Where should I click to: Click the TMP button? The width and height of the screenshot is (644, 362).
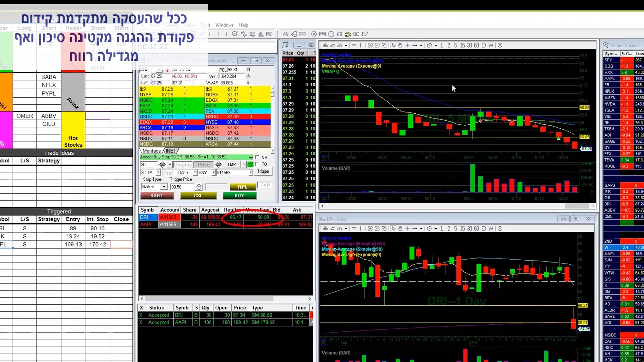[231, 165]
